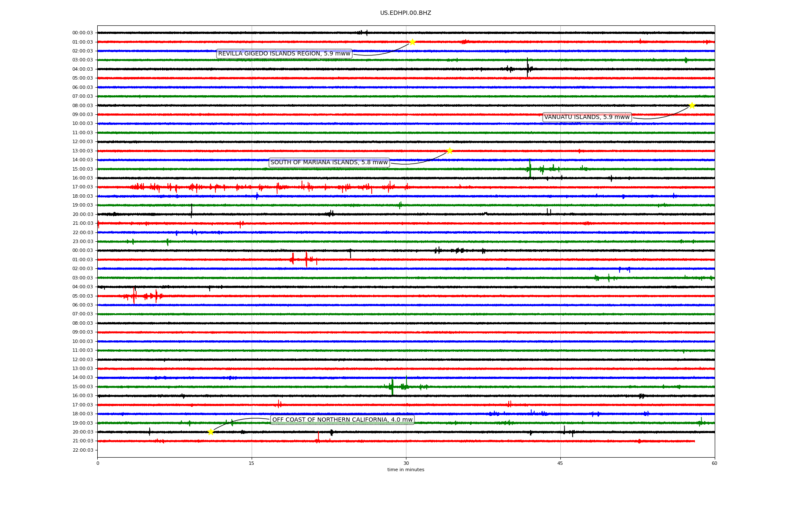The width and height of the screenshot is (812, 508).
Task: Click the yellow star for Revilla Gigedo event
Action: (x=412, y=42)
